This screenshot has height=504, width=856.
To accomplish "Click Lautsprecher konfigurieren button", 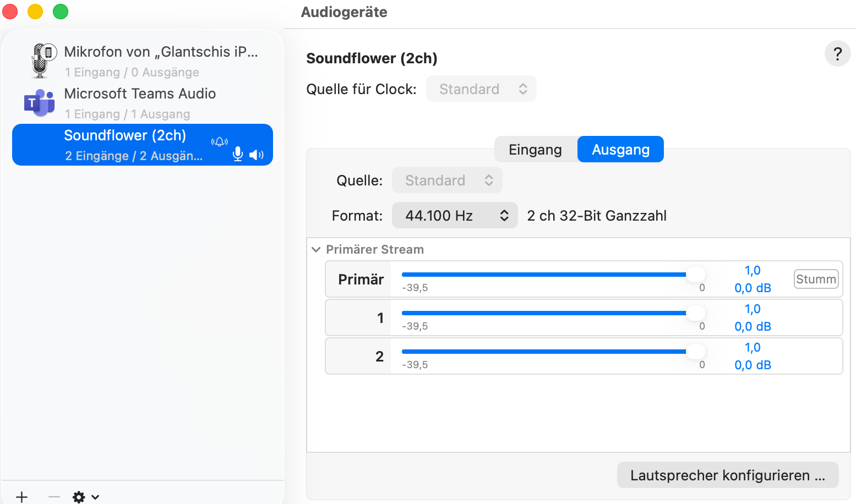I will point(727,475).
